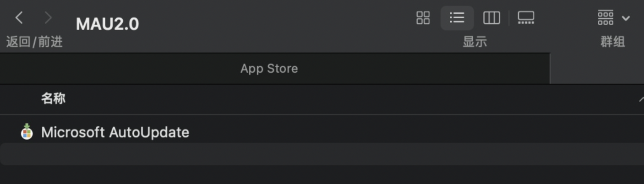Switch to gallery view
This screenshot has width=644, height=184.
point(526,18)
